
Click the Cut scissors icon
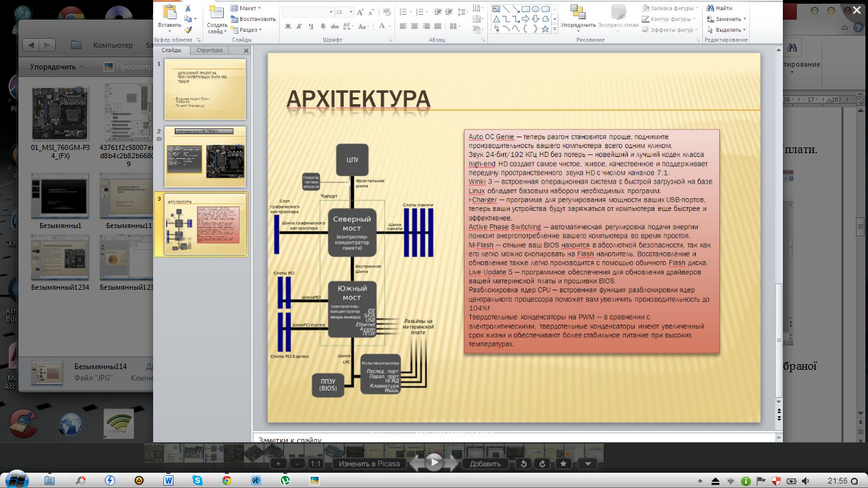[x=188, y=8]
